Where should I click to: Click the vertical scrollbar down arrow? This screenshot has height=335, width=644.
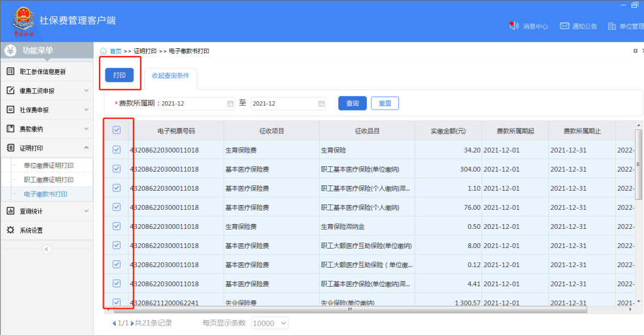(x=638, y=302)
